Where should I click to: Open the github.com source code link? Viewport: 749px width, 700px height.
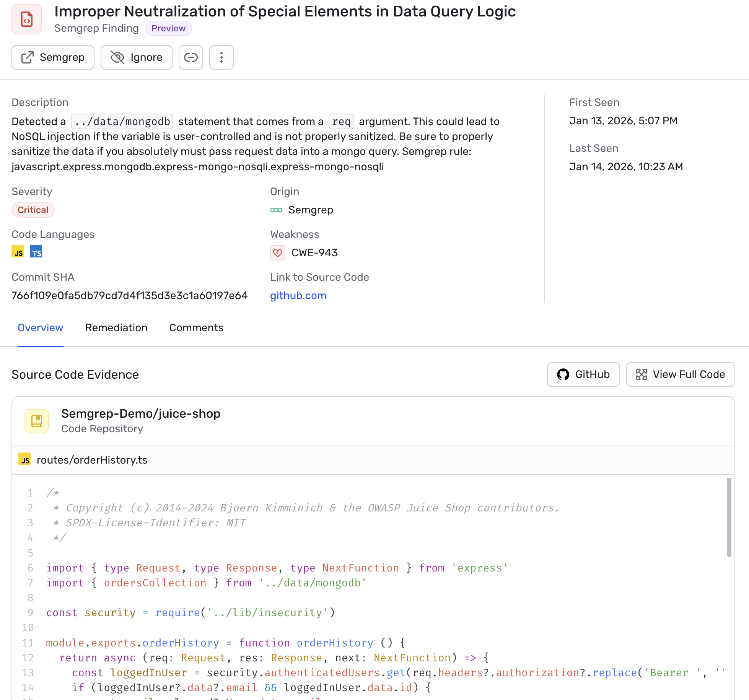click(x=298, y=295)
